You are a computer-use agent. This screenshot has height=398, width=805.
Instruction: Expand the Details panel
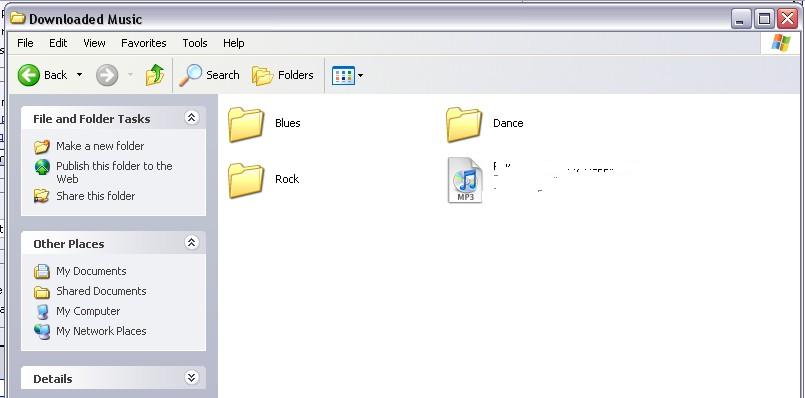(191, 378)
